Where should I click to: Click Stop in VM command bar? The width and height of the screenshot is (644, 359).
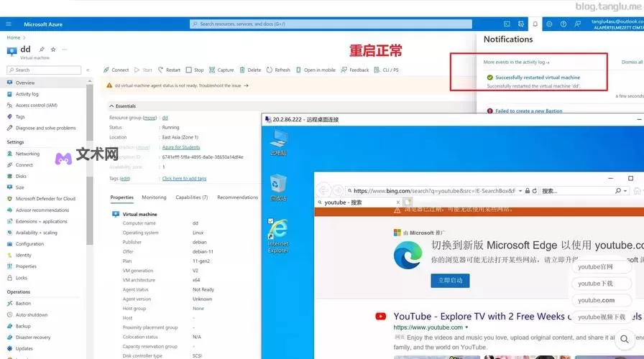coord(195,70)
